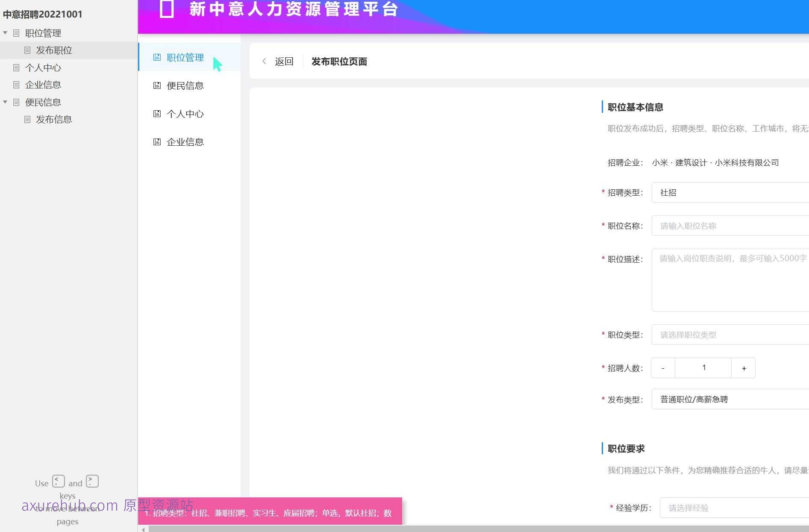This screenshot has width=809, height=532.
Task: Collapse the 便民信息 tree node arrow
Action: [x=5, y=102]
